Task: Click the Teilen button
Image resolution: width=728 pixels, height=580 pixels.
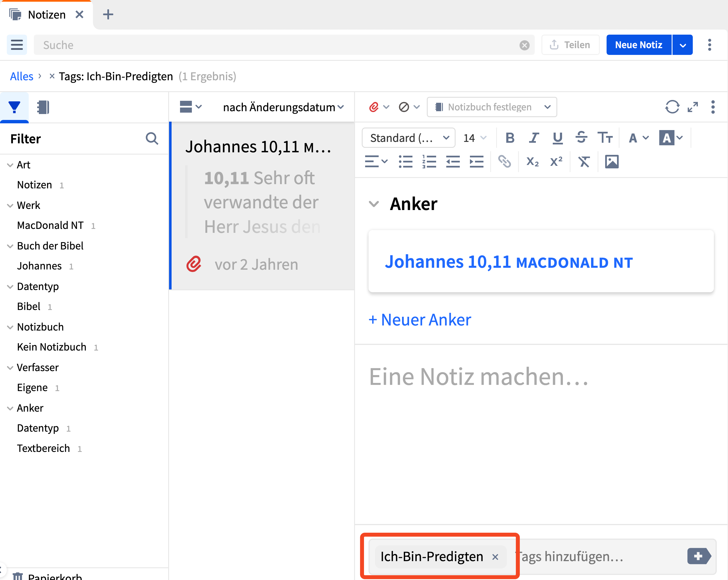Action: [570, 44]
